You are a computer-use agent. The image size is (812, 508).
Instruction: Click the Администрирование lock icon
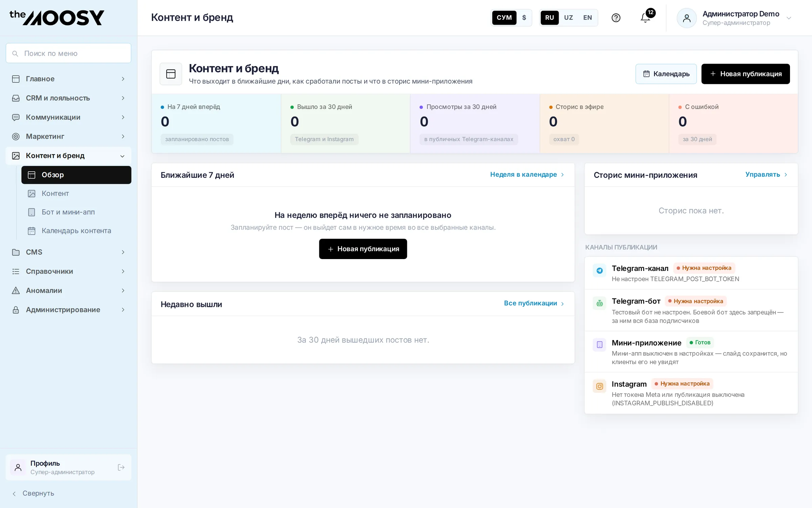[16, 310]
